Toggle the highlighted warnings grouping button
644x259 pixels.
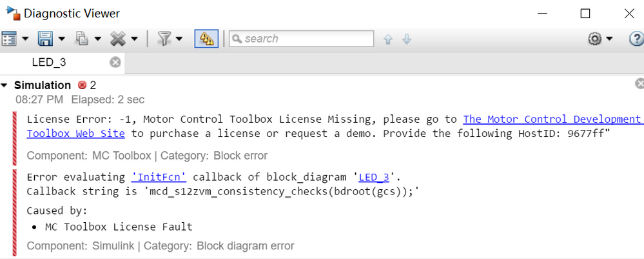tap(206, 39)
